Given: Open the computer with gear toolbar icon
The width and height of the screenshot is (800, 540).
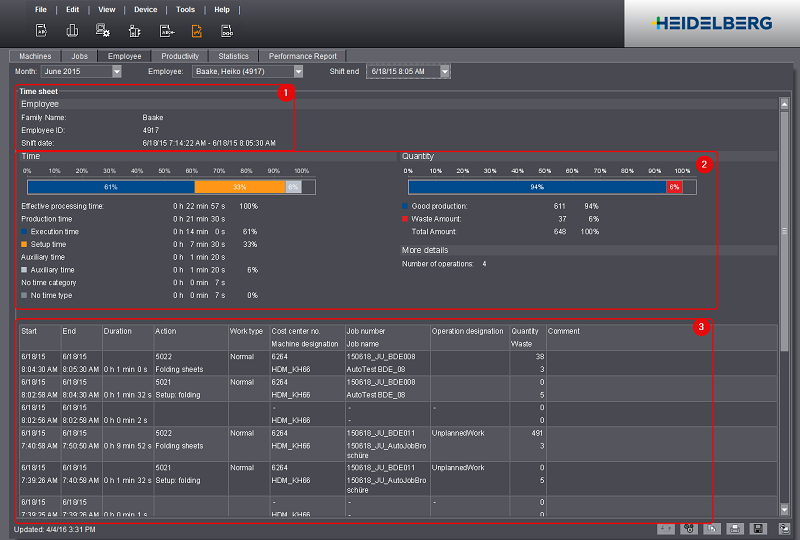Looking at the screenshot, I should 103,31.
